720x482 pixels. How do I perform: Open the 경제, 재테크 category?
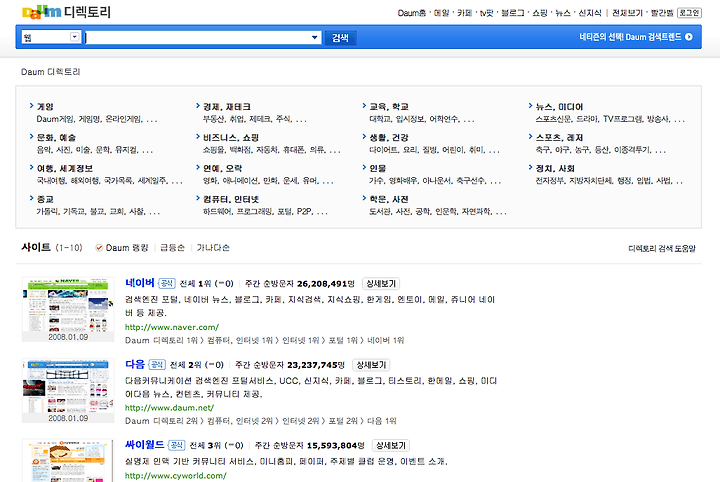click(227, 106)
